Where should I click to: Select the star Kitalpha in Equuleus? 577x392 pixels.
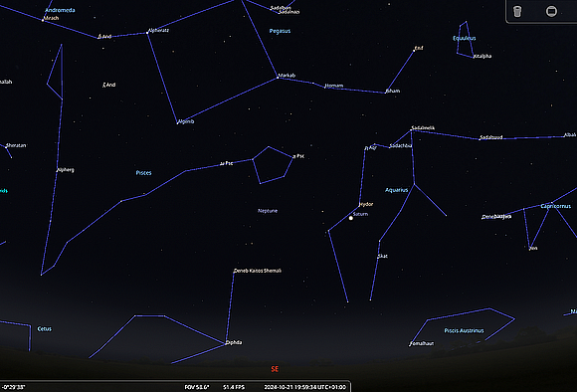click(x=474, y=58)
